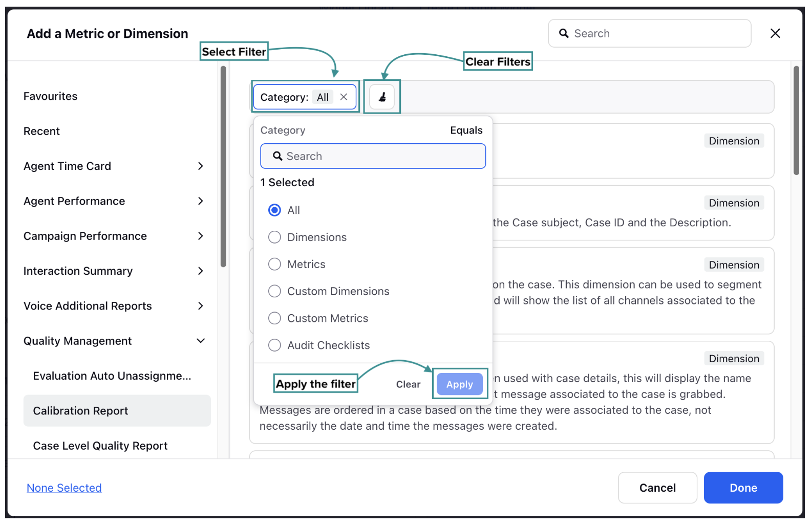Viewport: 812px width, 527px height.
Task: Choose Custom Dimensions radio option
Action: coord(275,292)
